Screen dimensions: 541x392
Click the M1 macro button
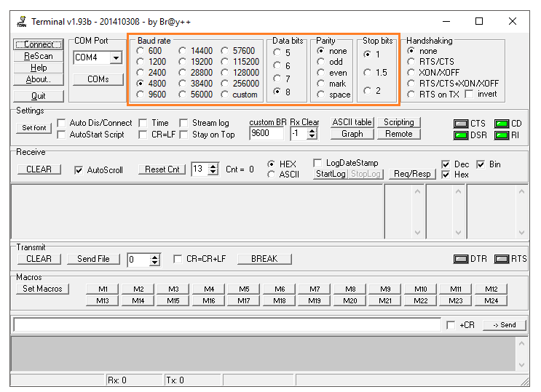point(103,289)
